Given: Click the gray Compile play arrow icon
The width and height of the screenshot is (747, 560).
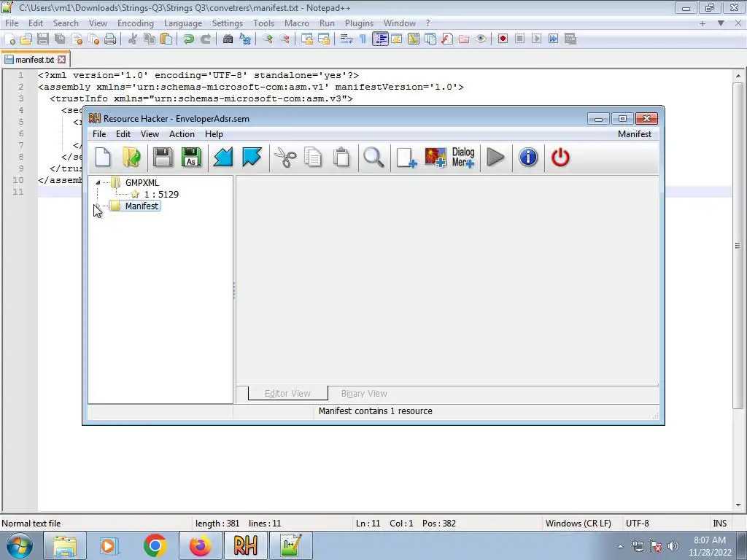Looking at the screenshot, I should click(x=495, y=157).
